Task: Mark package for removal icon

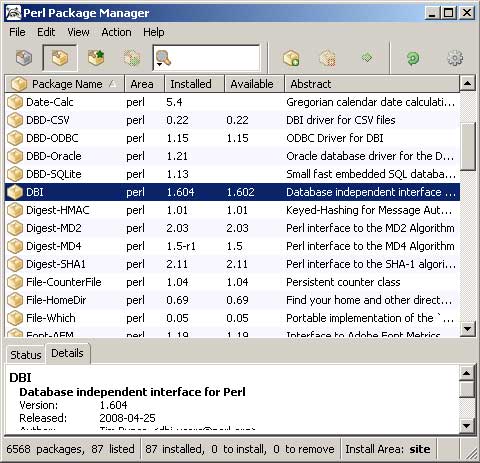Action: [327, 58]
